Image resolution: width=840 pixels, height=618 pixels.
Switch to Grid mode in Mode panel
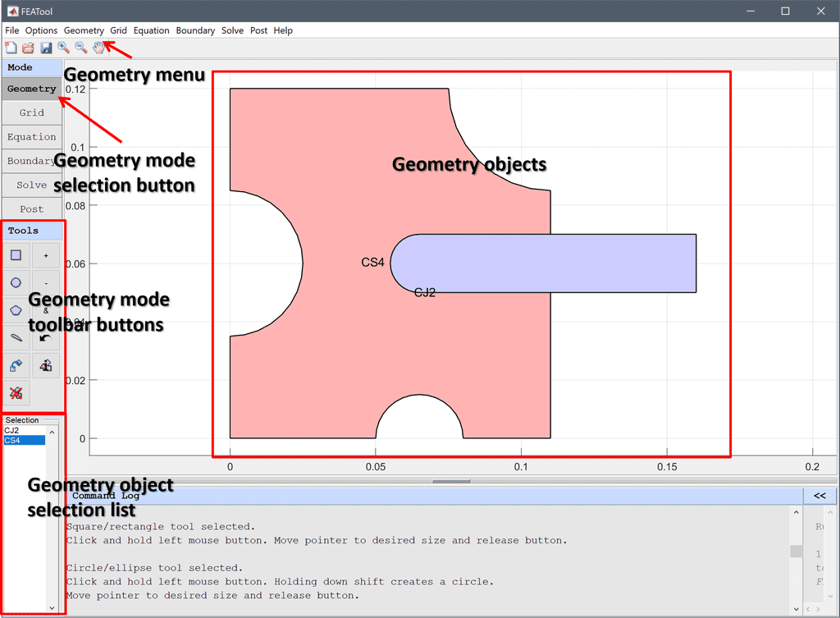[x=32, y=113]
